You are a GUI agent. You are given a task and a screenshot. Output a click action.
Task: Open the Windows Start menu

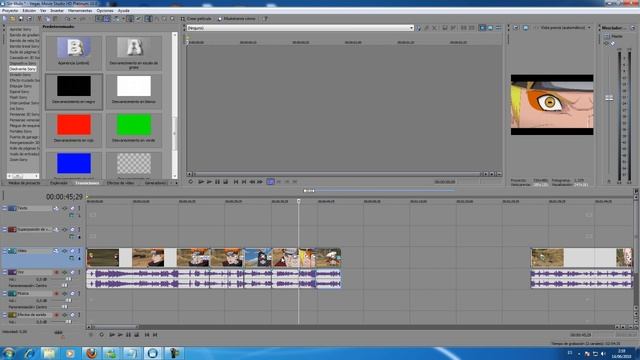8,353
